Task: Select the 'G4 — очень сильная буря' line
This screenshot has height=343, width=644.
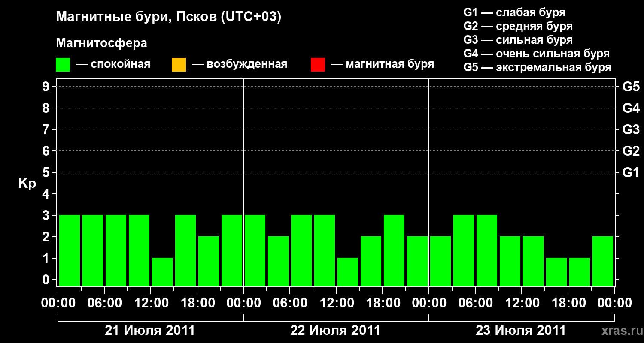Action: pyautogui.click(x=537, y=54)
